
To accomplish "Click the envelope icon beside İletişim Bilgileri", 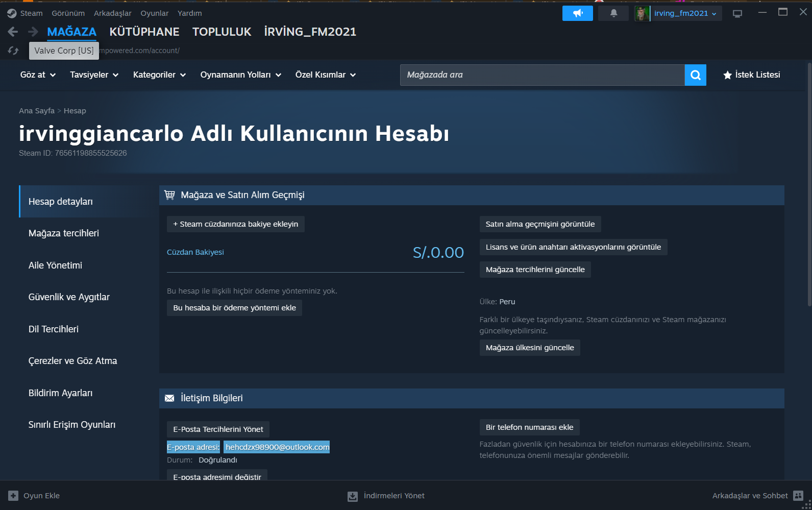I will 169,398.
